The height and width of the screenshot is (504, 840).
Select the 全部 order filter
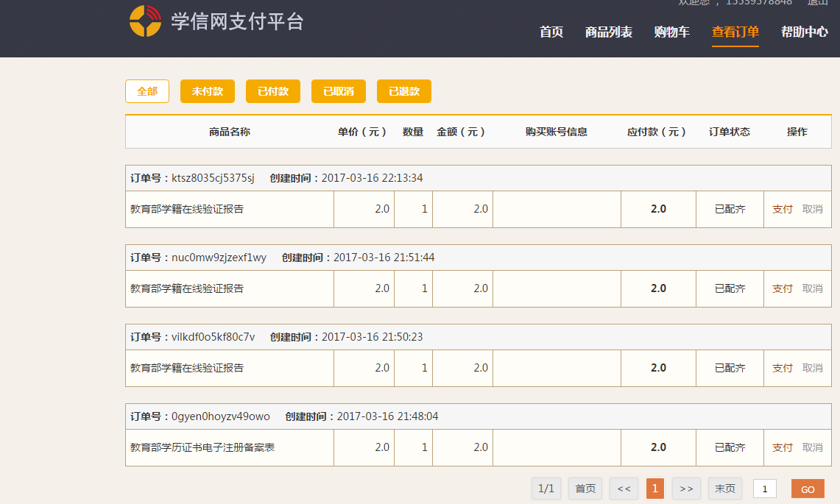click(x=147, y=90)
